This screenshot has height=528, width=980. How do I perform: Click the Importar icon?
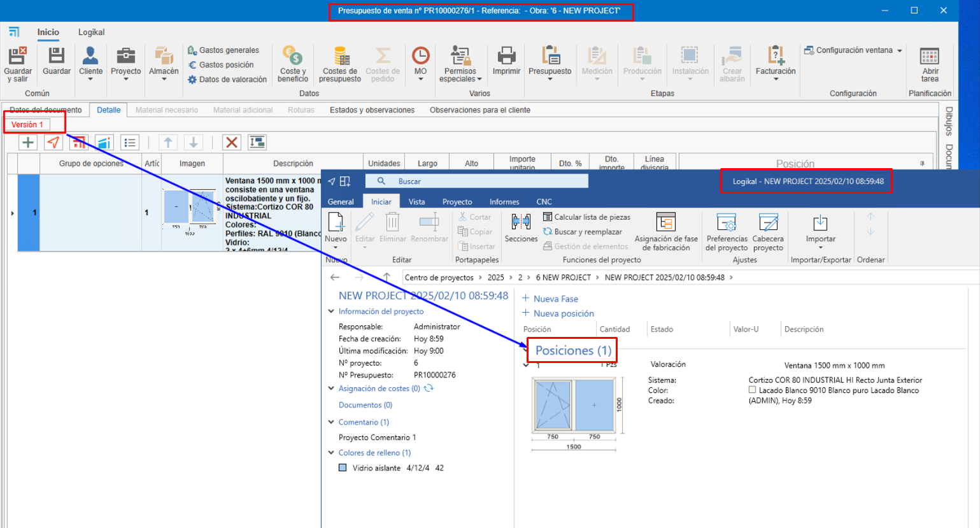[x=820, y=223]
